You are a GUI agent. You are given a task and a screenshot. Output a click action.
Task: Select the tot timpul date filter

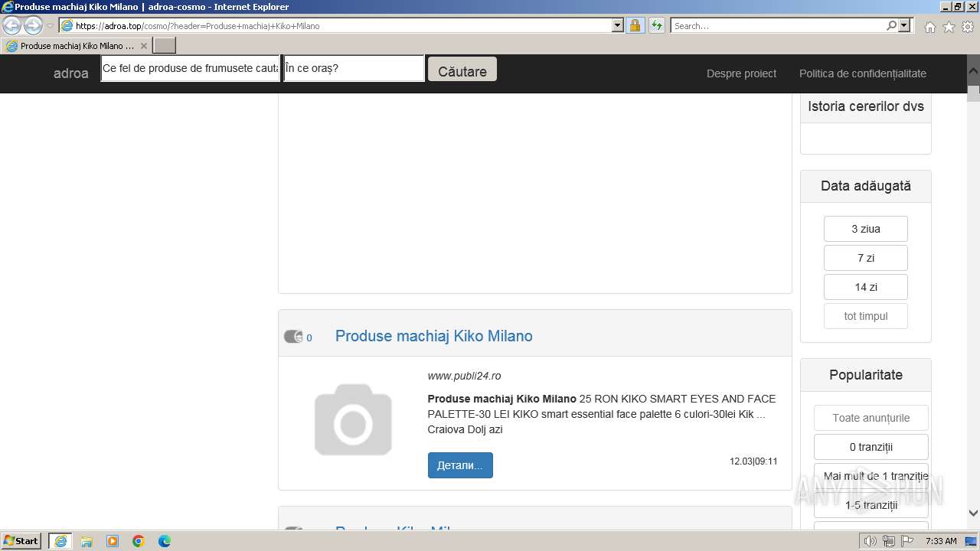click(866, 316)
